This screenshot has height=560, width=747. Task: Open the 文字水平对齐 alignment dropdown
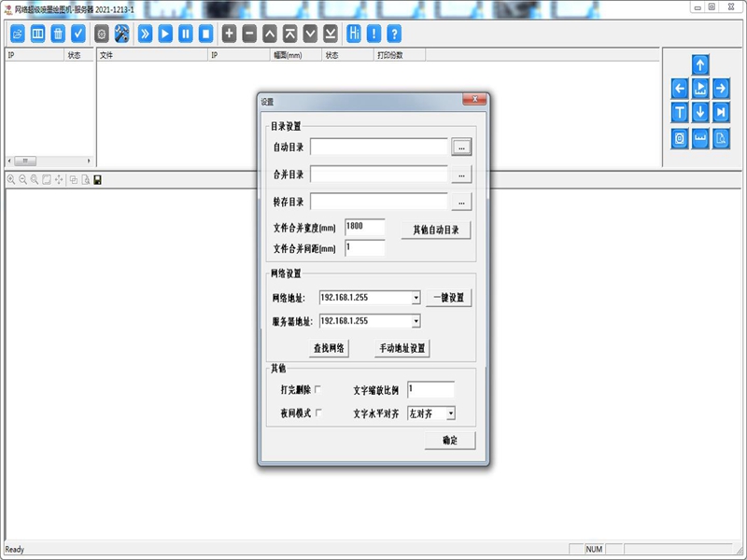[x=451, y=413]
